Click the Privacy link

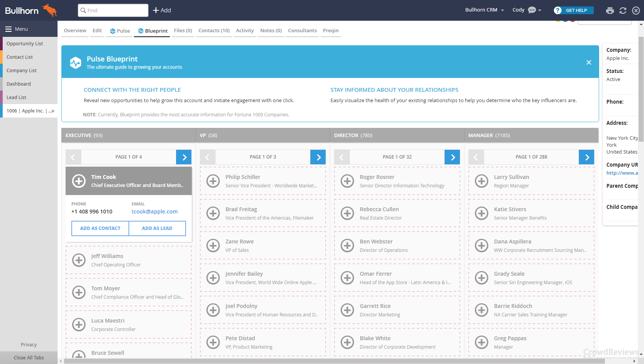29,345
